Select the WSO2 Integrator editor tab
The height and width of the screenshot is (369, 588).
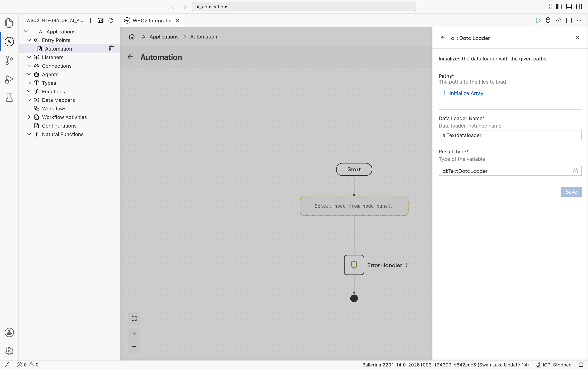(x=152, y=20)
